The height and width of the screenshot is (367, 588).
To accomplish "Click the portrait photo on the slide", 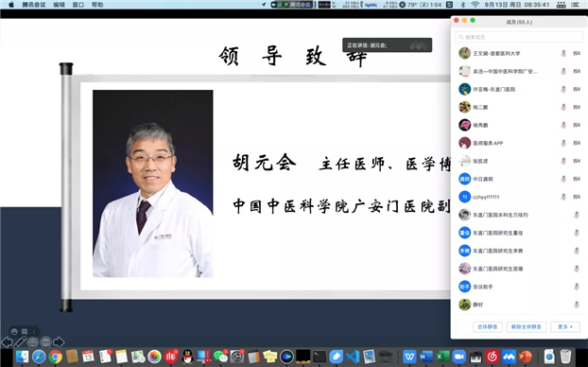I will click(x=153, y=183).
